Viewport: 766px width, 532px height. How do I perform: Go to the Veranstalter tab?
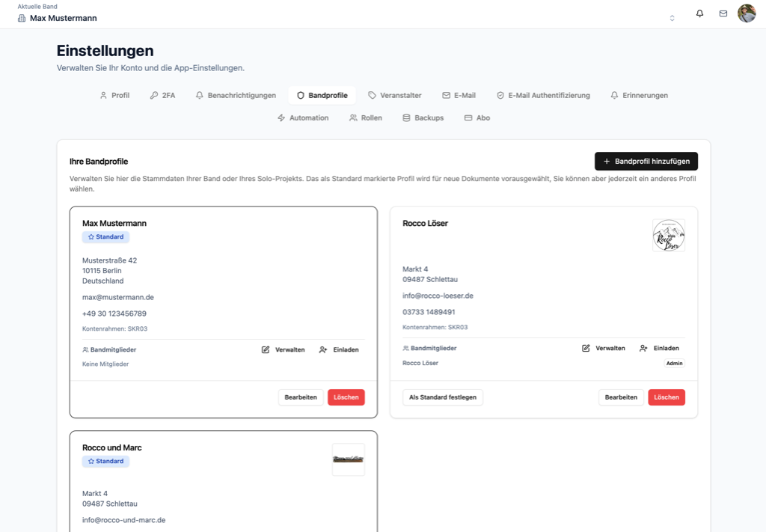click(x=395, y=95)
